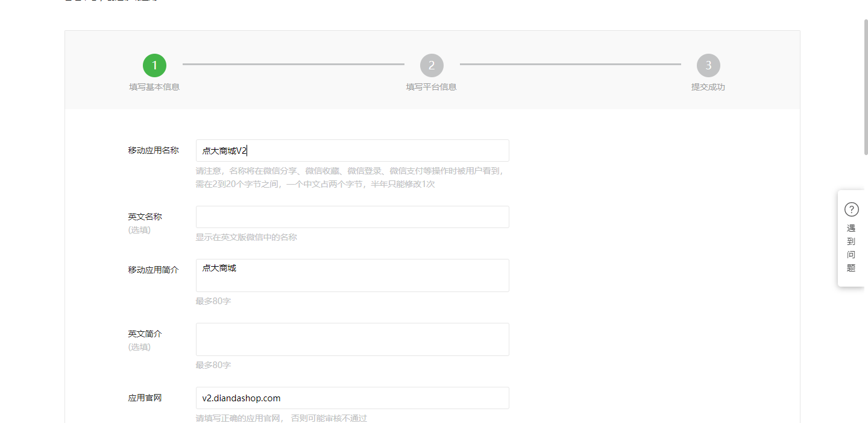868x423 pixels.
Task: Click the 应用官网 field label
Action: click(145, 398)
